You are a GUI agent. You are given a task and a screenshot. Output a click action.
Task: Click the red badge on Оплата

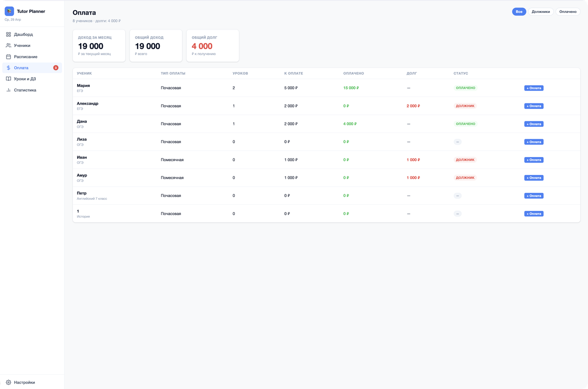56,68
